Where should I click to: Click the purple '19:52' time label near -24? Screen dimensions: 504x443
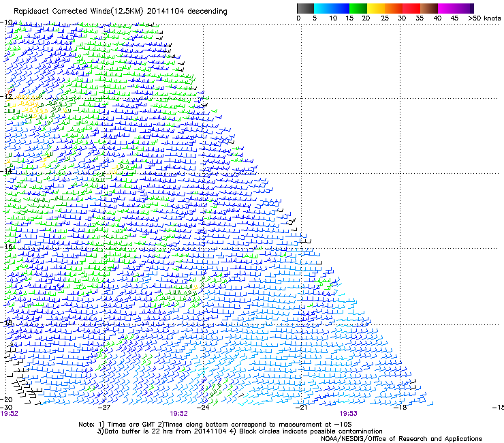(x=178, y=414)
